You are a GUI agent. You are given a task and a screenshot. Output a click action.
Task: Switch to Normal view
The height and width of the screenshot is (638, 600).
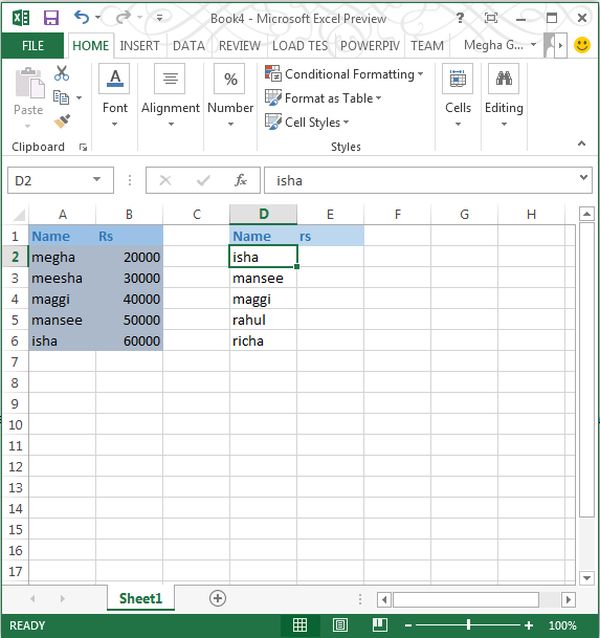300,625
